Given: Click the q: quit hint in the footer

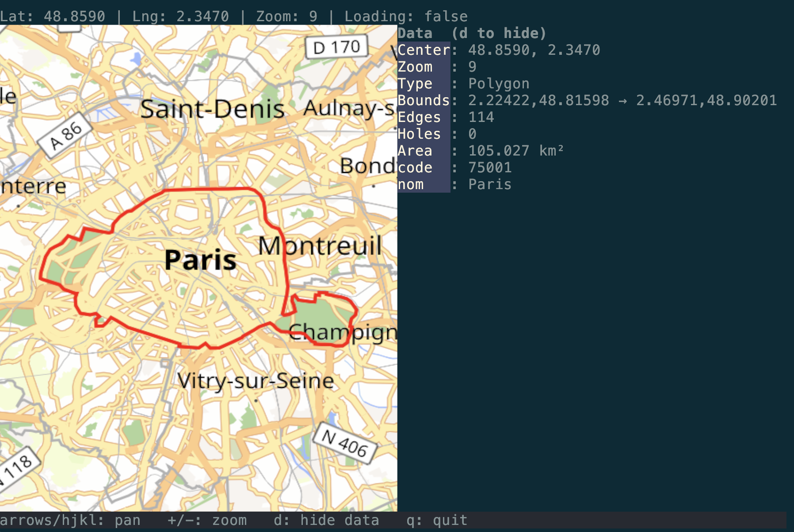Looking at the screenshot, I should click(437, 520).
